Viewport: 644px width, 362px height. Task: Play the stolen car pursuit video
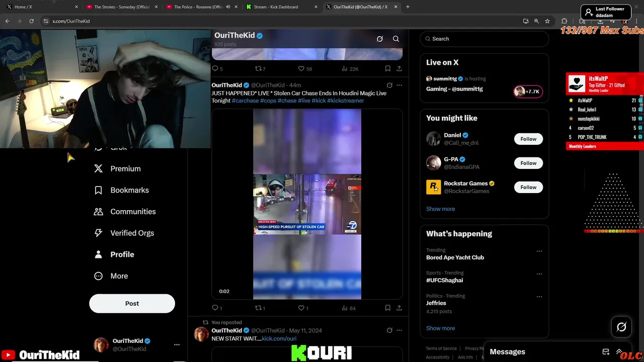click(x=307, y=204)
